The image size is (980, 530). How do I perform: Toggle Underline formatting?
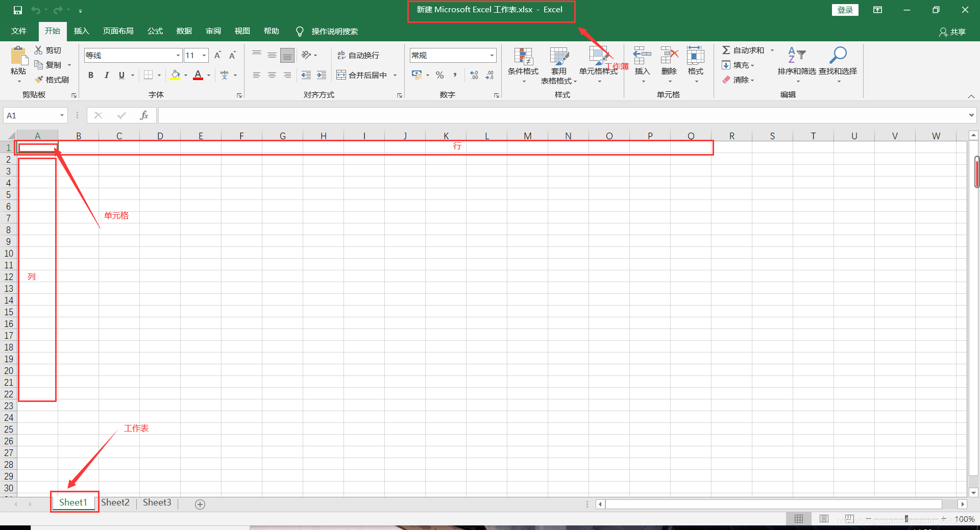tap(121, 75)
